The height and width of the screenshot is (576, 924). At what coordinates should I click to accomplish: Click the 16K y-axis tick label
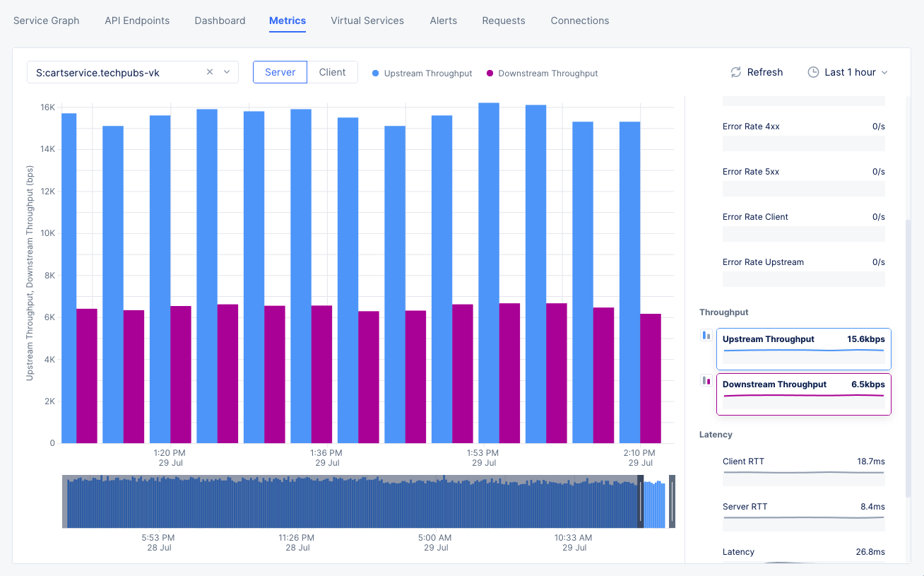pyautogui.click(x=48, y=107)
